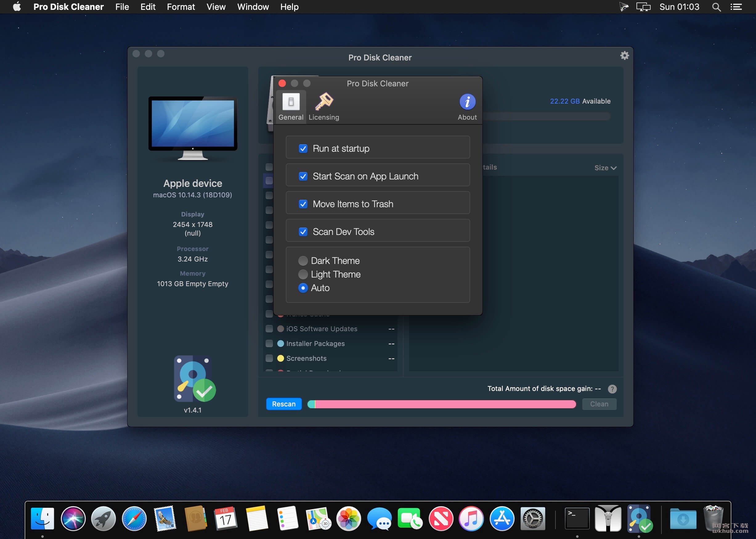Viewport: 756px width, 539px height.
Task: Click the Pro Disk Cleaner app logo
Action: click(x=195, y=379)
